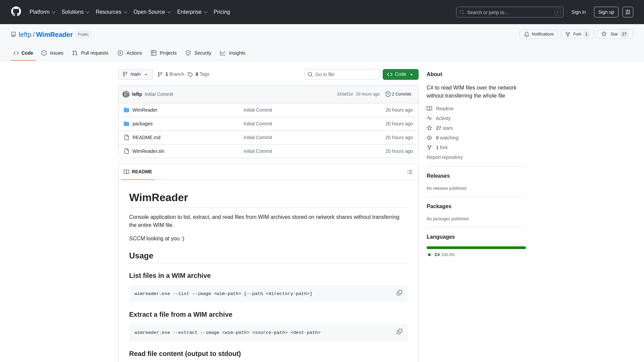Click the GitHub logo icon
This screenshot has width=644, height=362.
tap(16, 12)
